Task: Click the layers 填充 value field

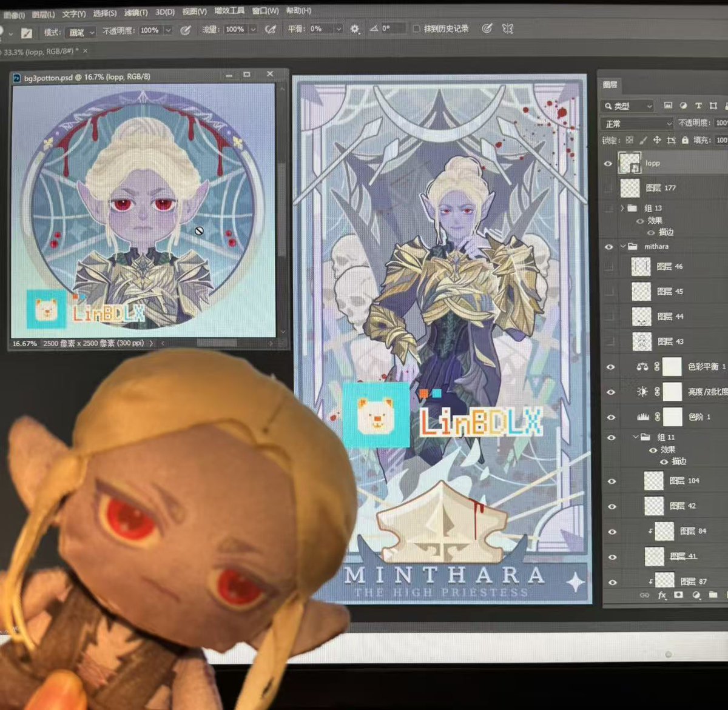Action: [x=721, y=140]
